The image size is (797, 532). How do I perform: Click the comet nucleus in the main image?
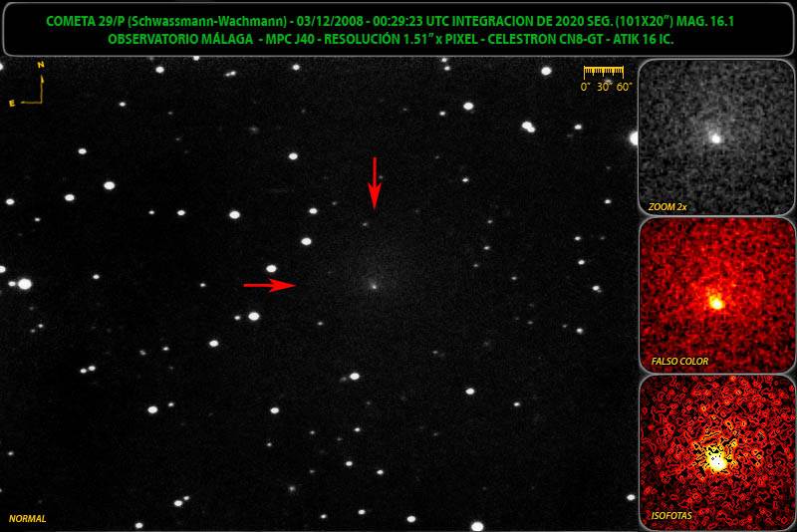(x=374, y=286)
